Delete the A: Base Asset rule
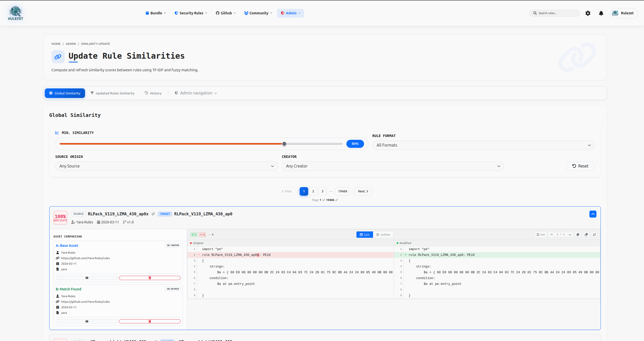 coord(150,278)
